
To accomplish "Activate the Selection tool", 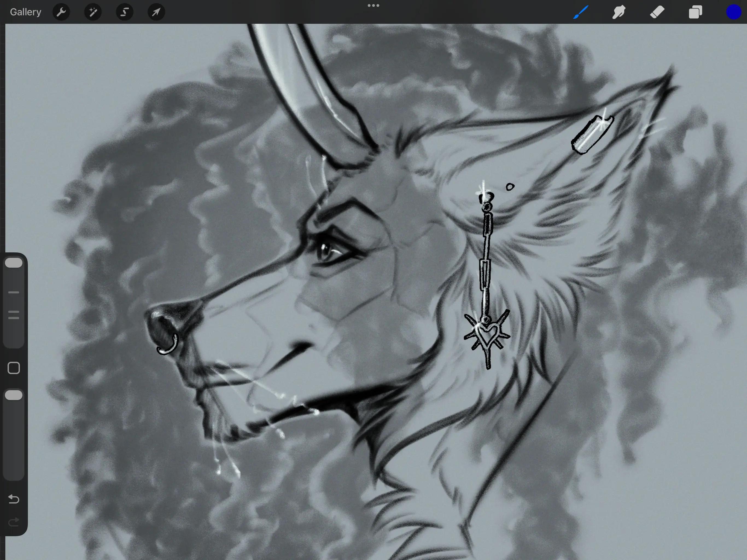I will coord(125,12).
